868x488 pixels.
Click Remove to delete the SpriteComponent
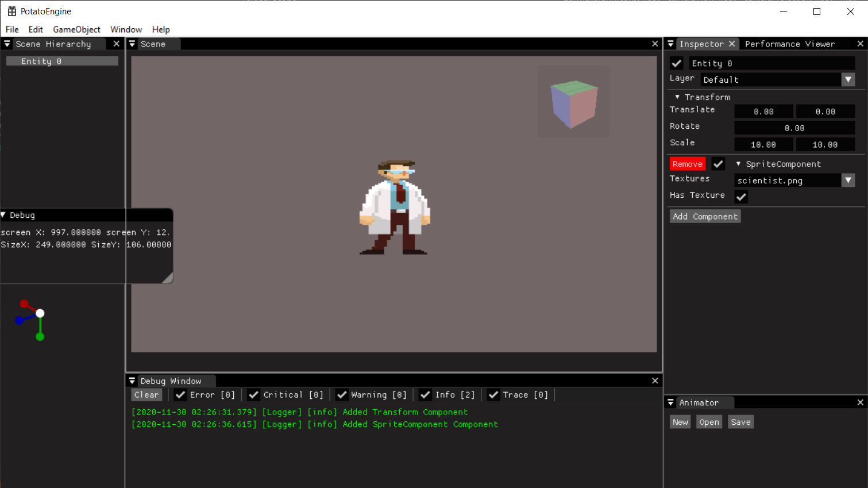tap(687, 164)
